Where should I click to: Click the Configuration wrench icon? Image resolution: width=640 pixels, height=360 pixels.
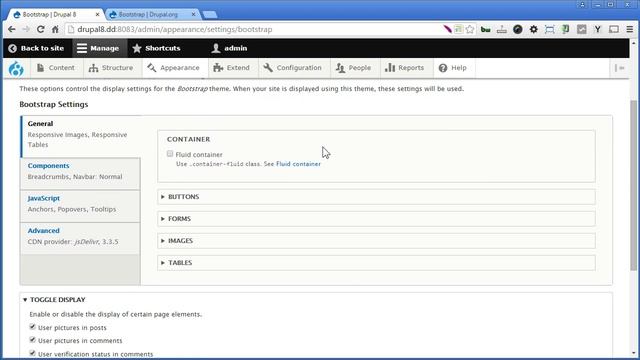pos(268,68)
